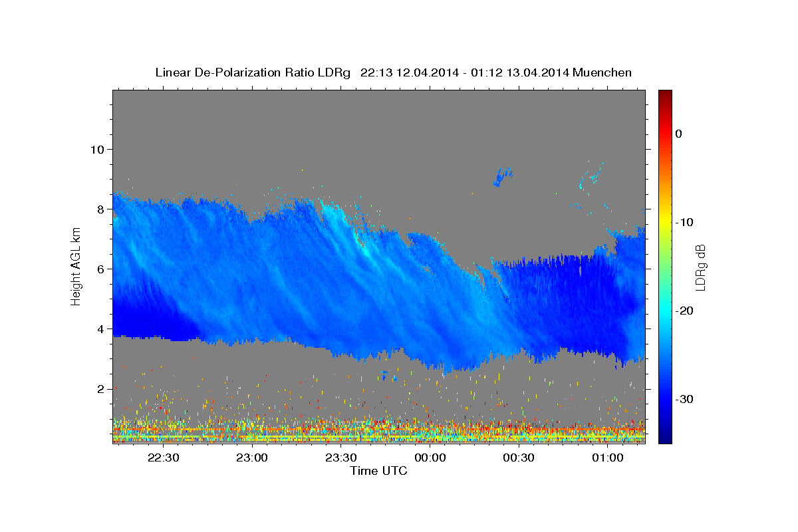Click the height tick label 6
798x532 pixels.
pyautogui.click(x=102, y=269)
